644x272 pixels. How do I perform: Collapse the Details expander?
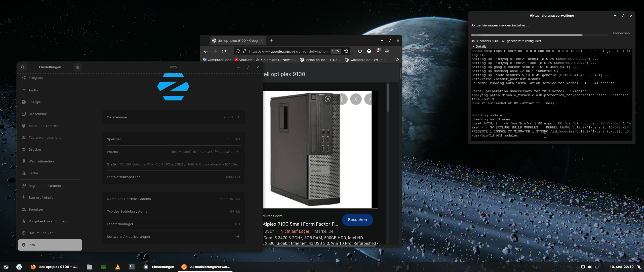(x=479, y=47)
